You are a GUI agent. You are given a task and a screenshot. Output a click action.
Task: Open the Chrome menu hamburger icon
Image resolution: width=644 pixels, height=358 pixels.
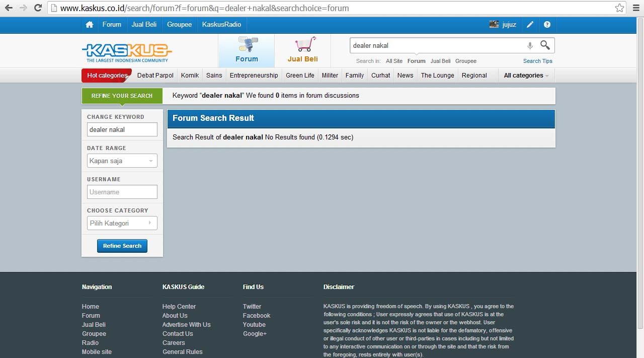[x=636, y=8]
